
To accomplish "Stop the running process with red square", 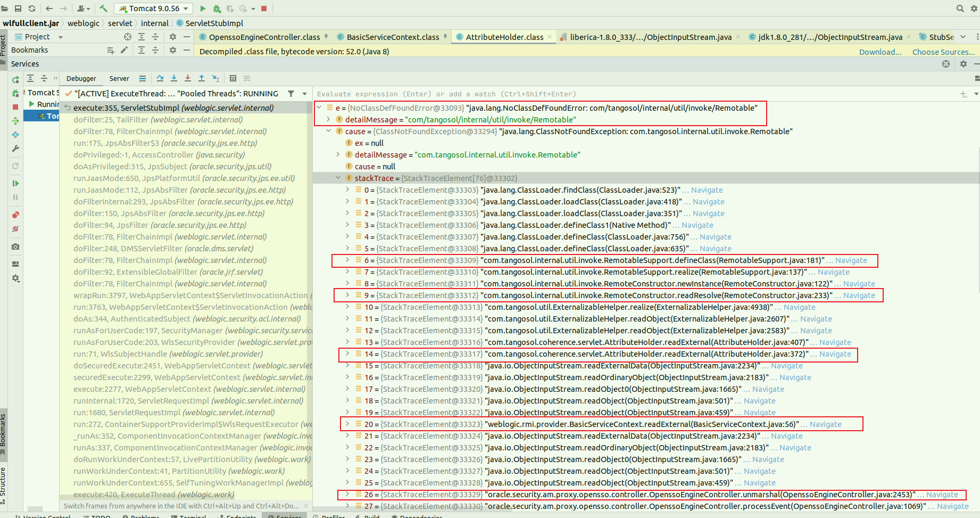I will point(264,9).
